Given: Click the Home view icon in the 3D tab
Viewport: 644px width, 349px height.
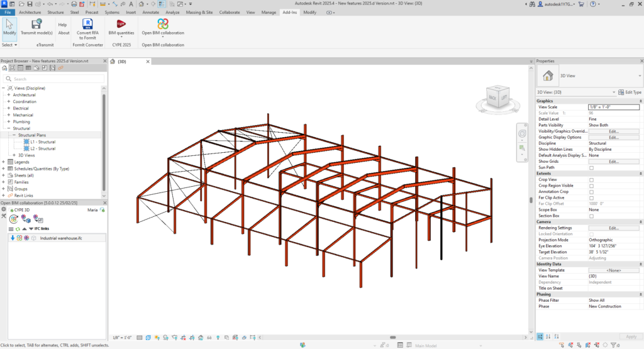Looking at the screenshot, I should (112, 61).
